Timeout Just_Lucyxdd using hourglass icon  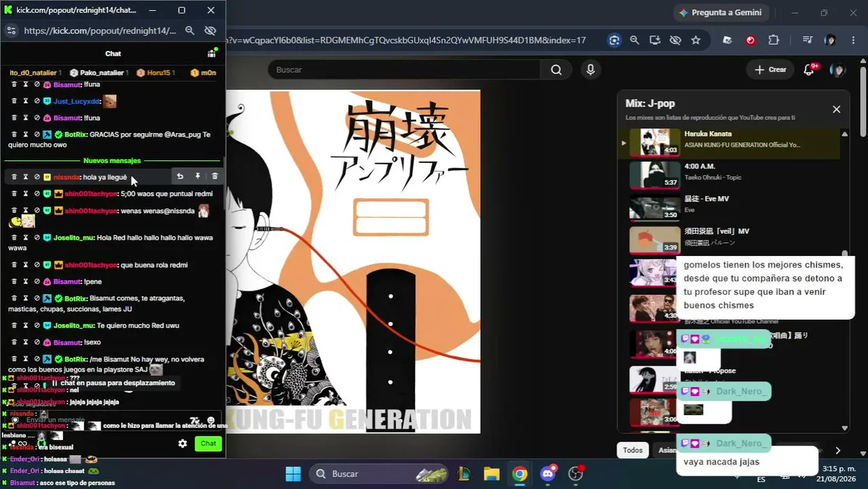pos(26,101)
